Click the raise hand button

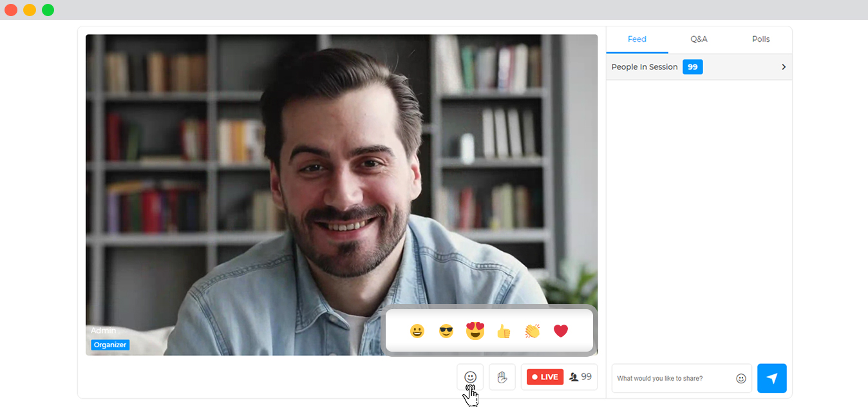tap(502, 377)
